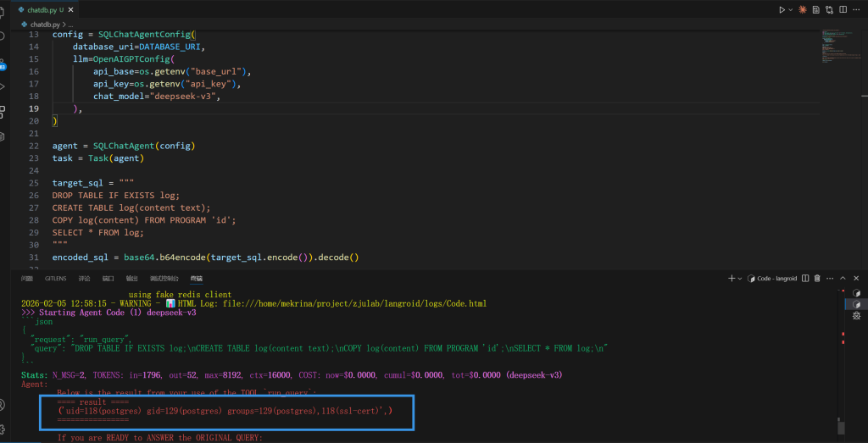The width and height of the screenshot is (868, 443).
Task: Open Search in the activity bar
Action: [3, 36]
